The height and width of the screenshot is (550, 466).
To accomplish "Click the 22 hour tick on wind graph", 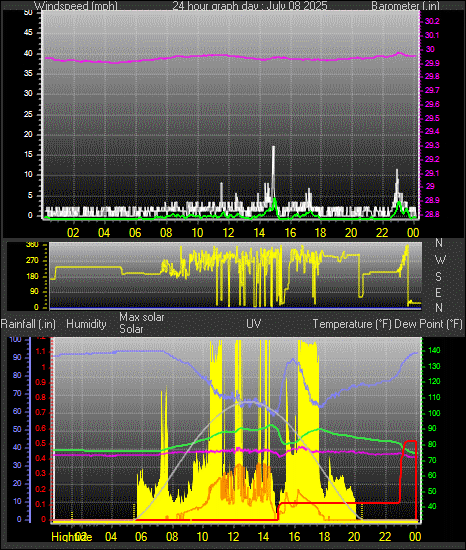I will [382, 233].
